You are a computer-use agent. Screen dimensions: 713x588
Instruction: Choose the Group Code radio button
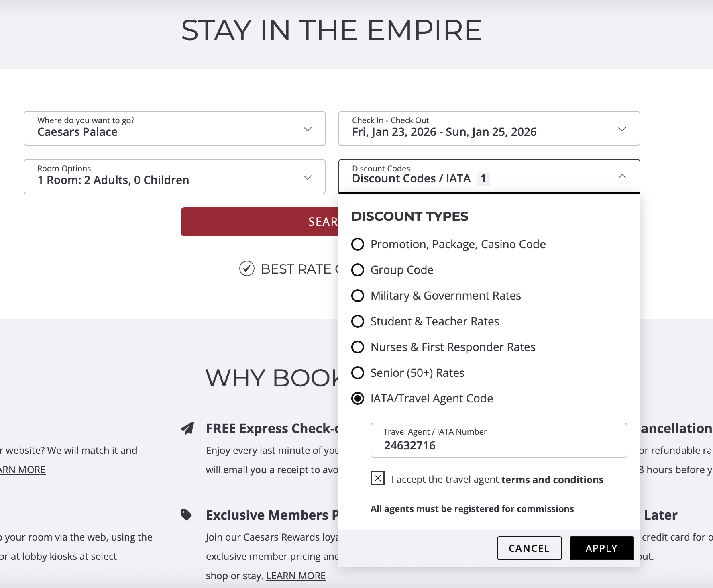tap(358, 270)
